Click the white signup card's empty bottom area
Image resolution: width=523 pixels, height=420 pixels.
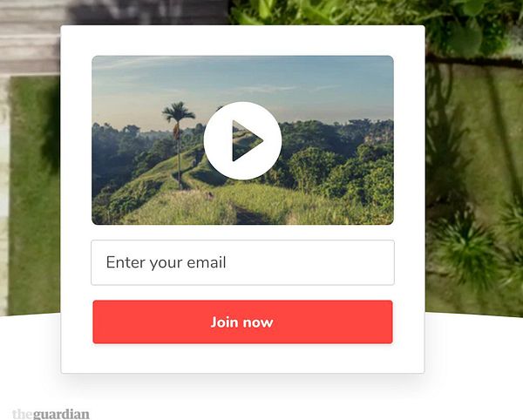pyautogui.click(x=242, y=359)
